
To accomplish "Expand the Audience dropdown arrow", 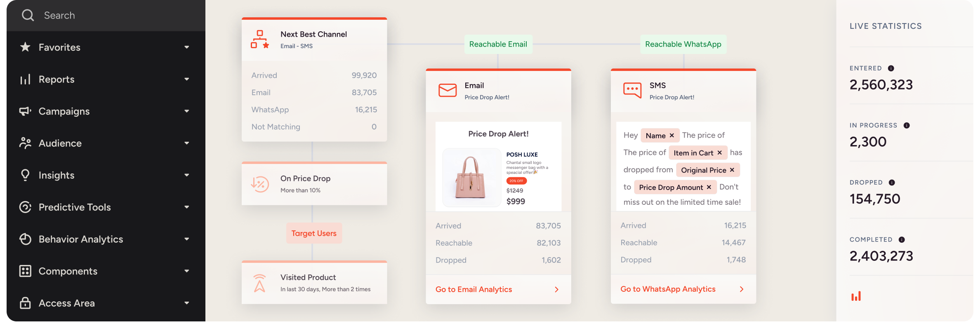I will click(187, 143).
